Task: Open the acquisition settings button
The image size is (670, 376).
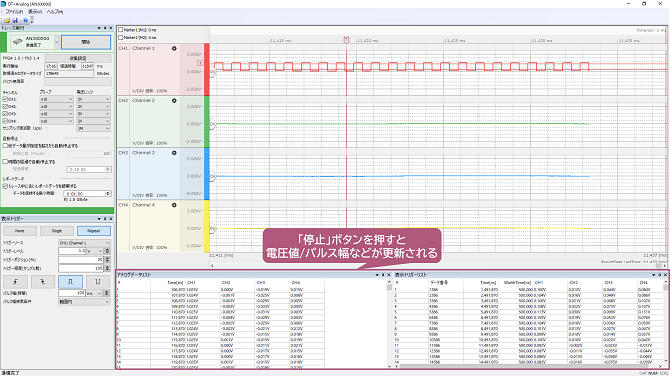Action: point(78,58)
